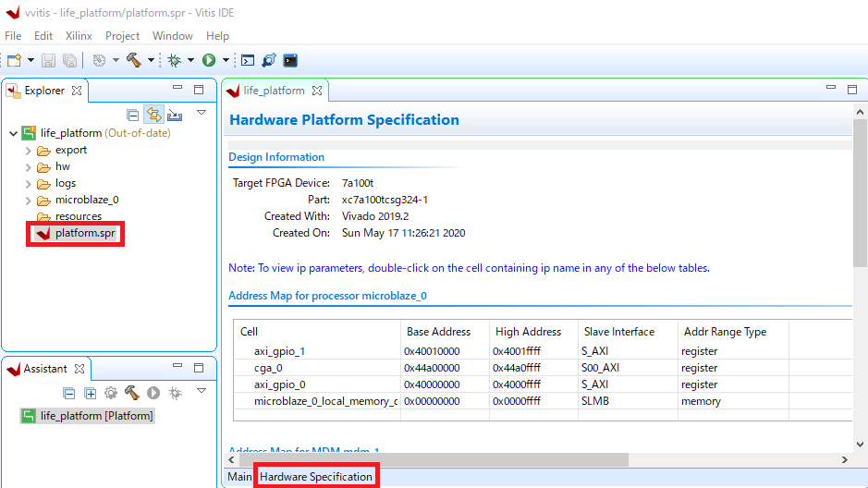Select platform.spr in Explorer
This screenshot has width=868, height=488.
tap(85, 233)
